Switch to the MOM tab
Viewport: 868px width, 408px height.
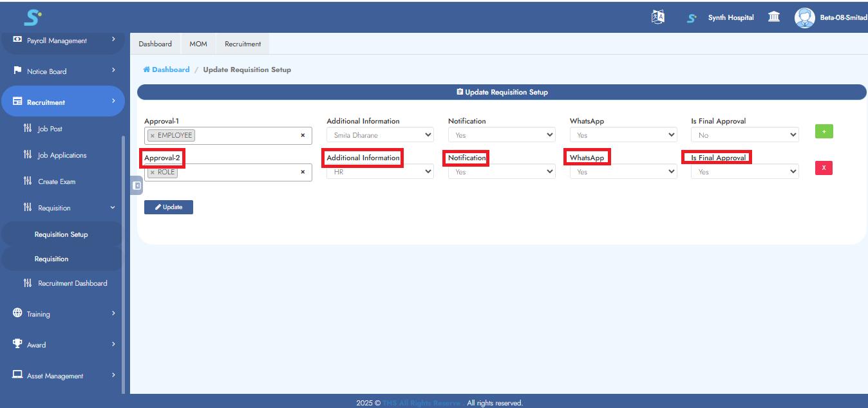click(x=199, y=44)
